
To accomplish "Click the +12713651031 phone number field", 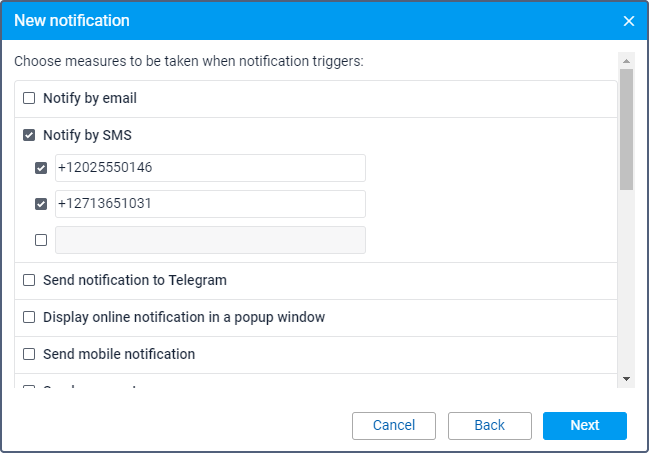I will (x=210, y=204).
